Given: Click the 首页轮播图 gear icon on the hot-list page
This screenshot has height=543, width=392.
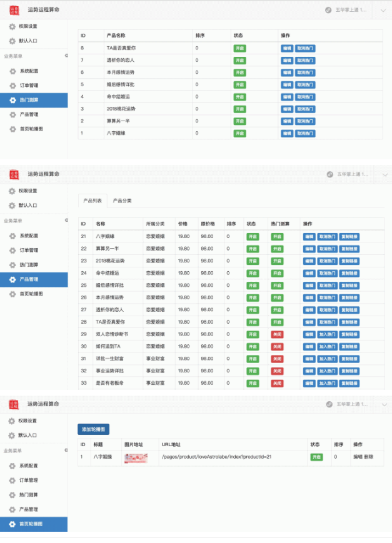Looking at the screenshot, I should coord(13,129).
